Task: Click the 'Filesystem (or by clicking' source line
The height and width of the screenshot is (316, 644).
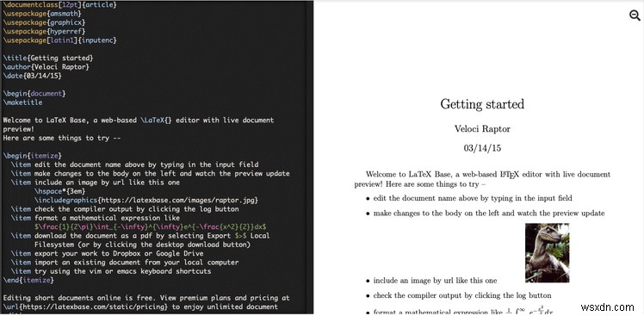Action: 143,245
